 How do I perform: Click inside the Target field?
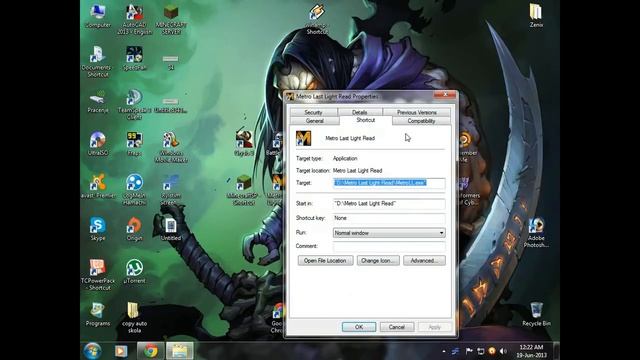[x=389, y=183]
